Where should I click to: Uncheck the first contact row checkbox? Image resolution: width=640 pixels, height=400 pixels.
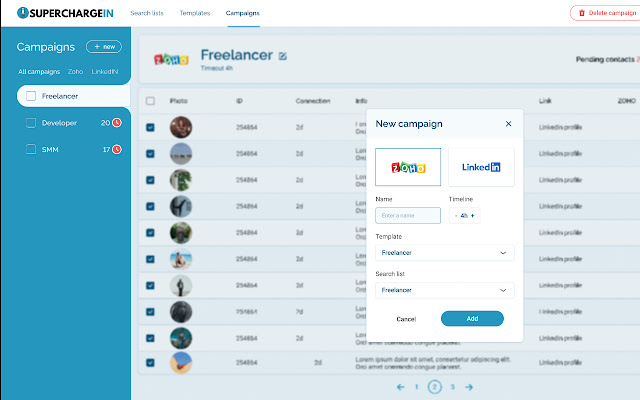[x=150, y=127]
